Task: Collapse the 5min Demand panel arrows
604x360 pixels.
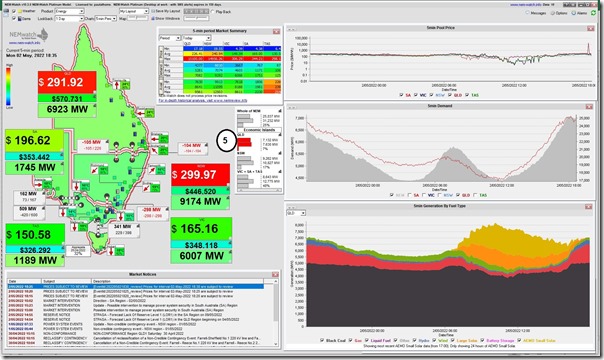Action: tap(291, 107)
